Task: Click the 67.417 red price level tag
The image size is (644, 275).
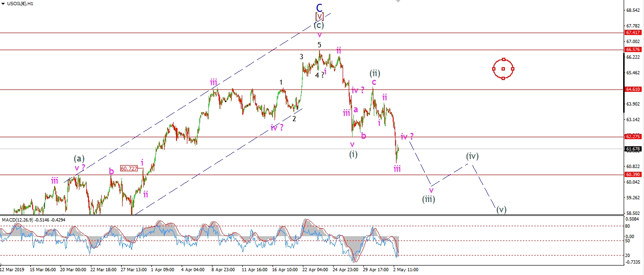Action: 633,33
